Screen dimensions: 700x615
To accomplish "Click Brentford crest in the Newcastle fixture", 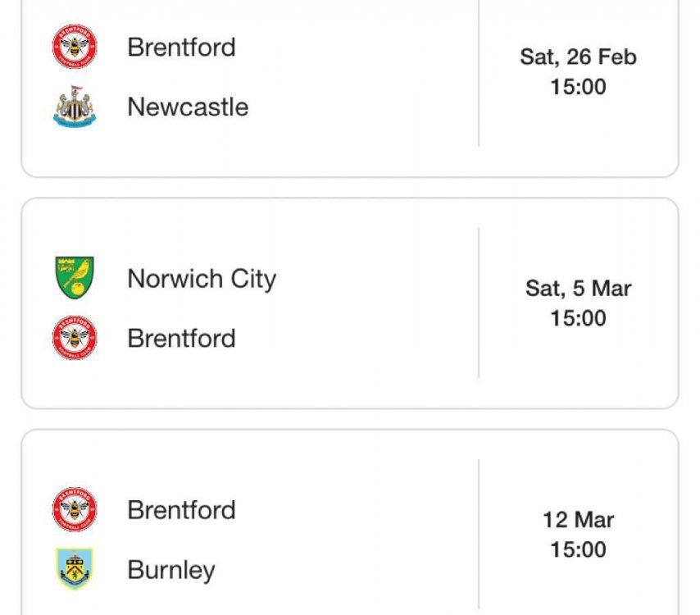I will [x=75, y=47].
